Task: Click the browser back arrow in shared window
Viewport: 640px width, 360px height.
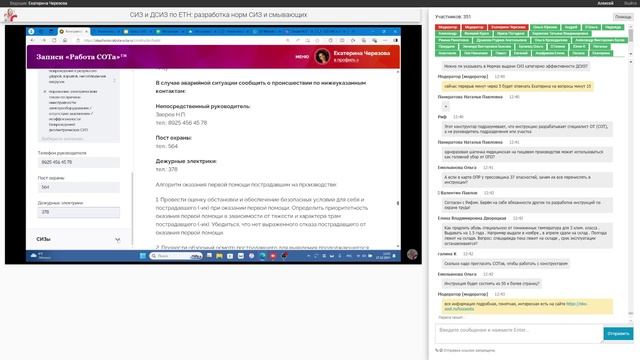Action: (33, 40)
